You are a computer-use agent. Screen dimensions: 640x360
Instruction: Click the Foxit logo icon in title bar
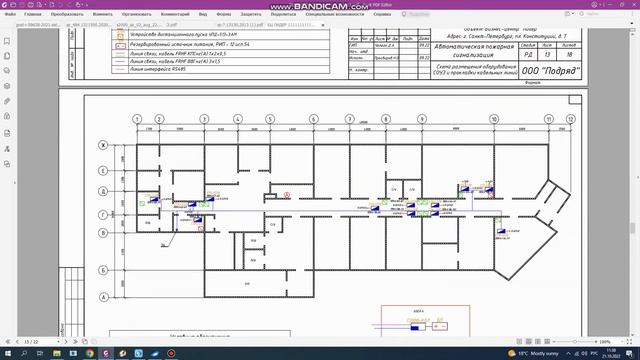pyautogui.click(x=4, y=4)
